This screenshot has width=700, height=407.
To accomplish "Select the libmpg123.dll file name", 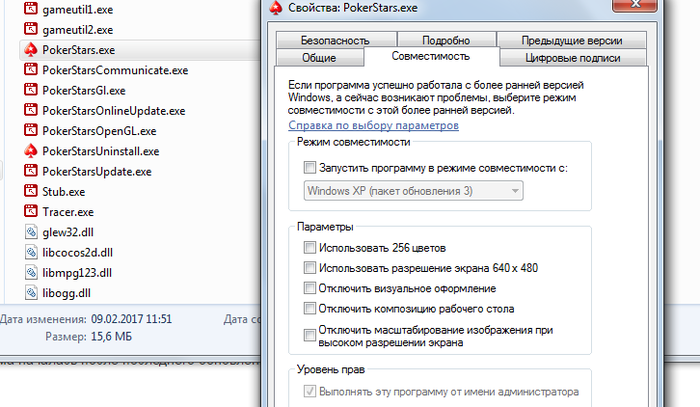I will coord(77,273).
